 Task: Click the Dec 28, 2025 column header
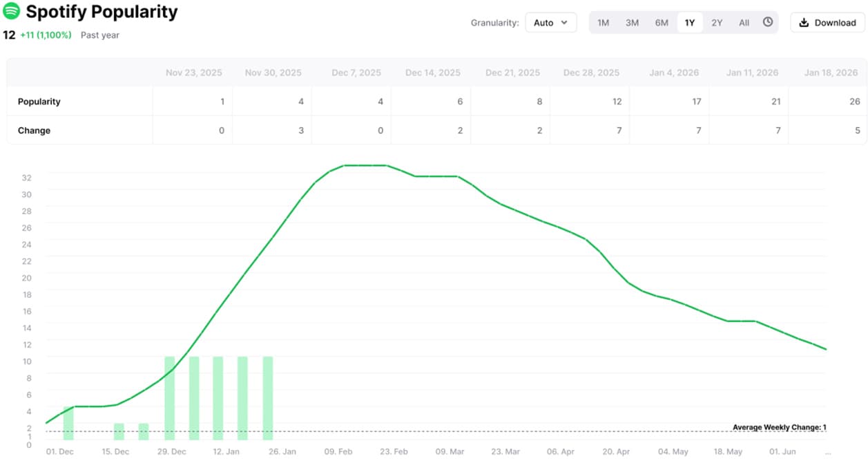pyautogui.click(x=591, y=73)
